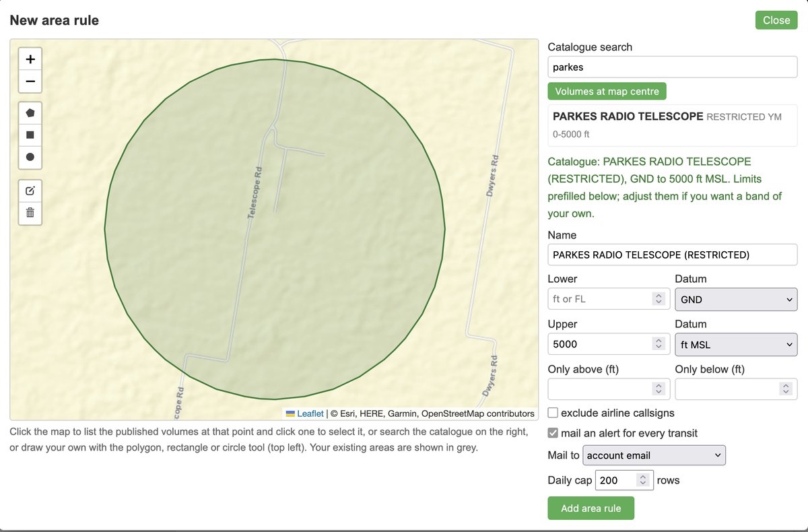Screen dimensions: 808x532
Task: Open the Lower Datum dropdown showing GND
Action: pos(736,299)
